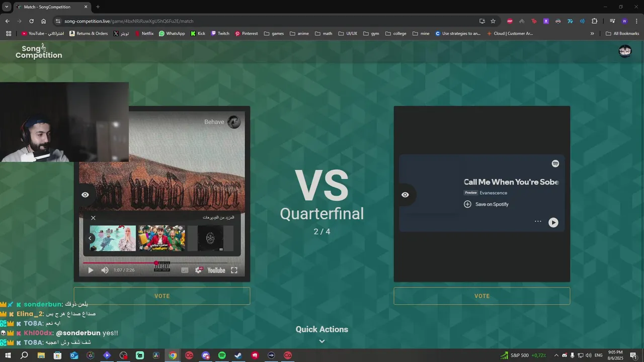The height and width of the screenshot is (362, 644).
Task: Reload the current page
Action: coord(31,21)
